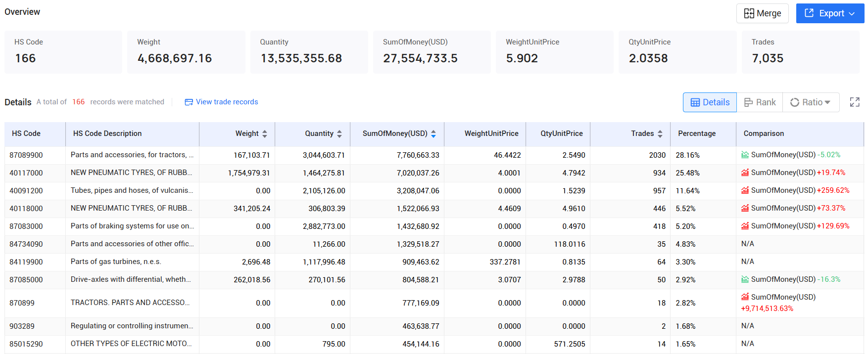Click 'Tubes, pipes and hoses' description

pyautogui.click(x=132, y=190)
